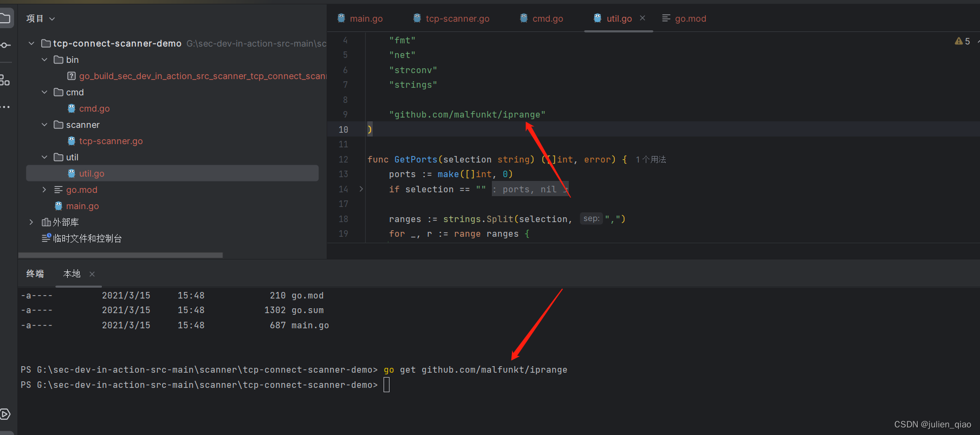
Task: Select util.go in the project tree
Action: [x=172, y=173]
